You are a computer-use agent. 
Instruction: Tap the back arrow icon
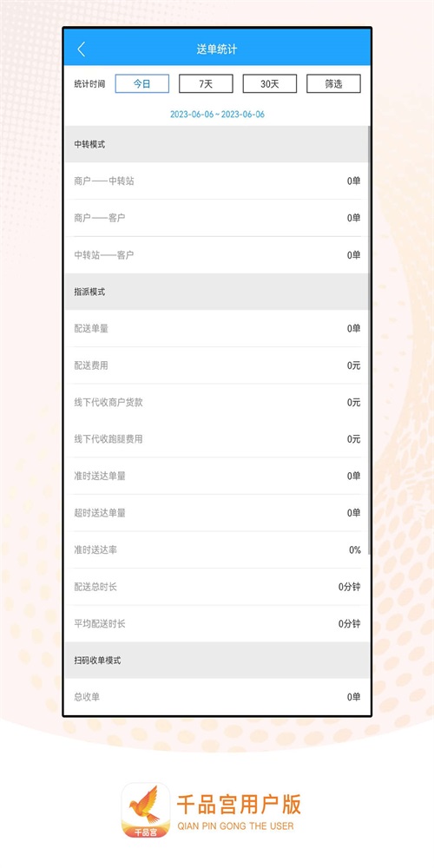point(82,49)
